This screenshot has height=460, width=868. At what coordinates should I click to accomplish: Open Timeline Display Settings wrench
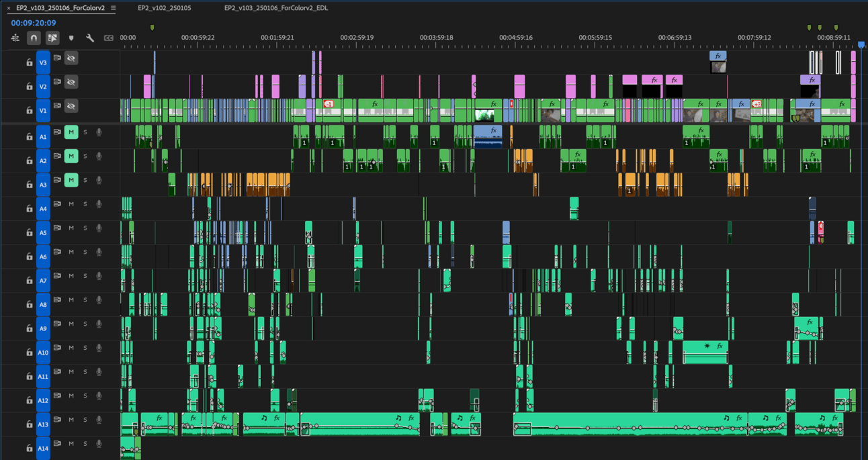tap(90, 38)
